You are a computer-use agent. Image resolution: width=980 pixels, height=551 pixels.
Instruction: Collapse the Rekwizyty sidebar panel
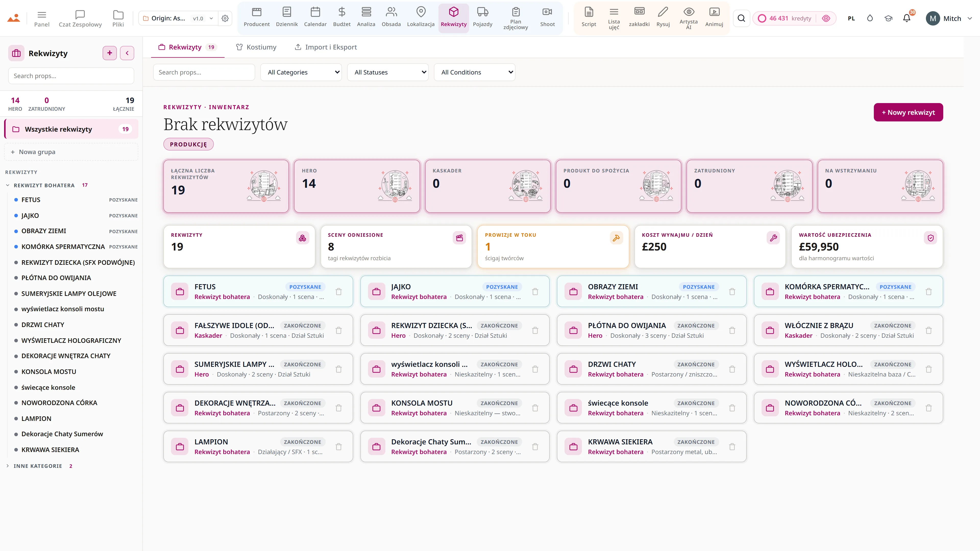click(x=127, y=53)
